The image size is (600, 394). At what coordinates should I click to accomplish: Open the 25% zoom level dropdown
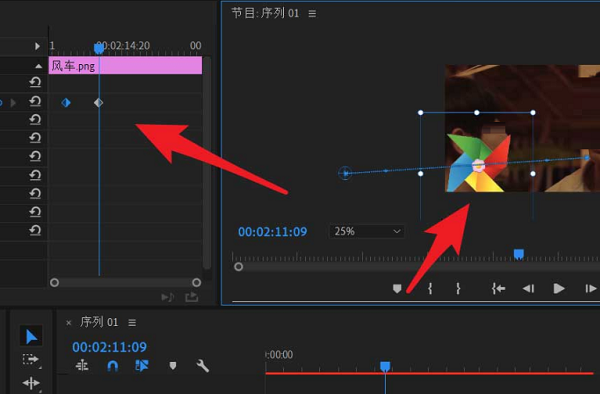tap(367, 231)
